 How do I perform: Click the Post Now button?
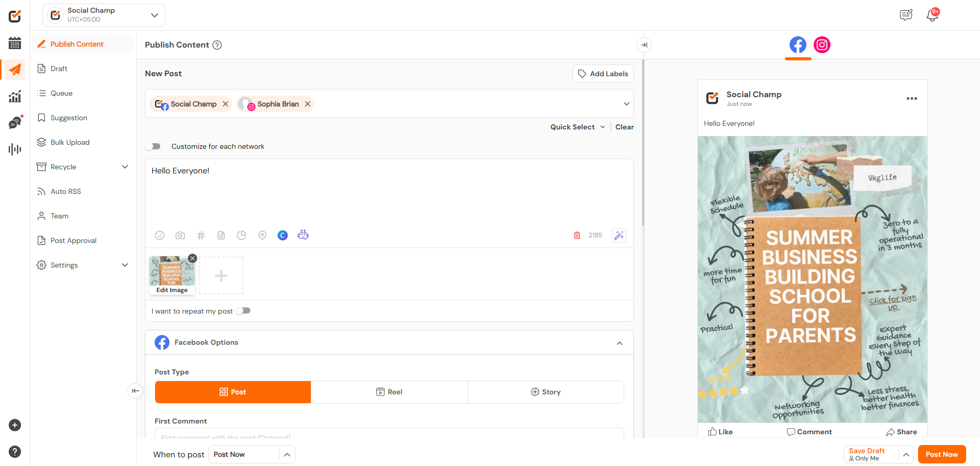pyautogui.click(x=942, y=454)
